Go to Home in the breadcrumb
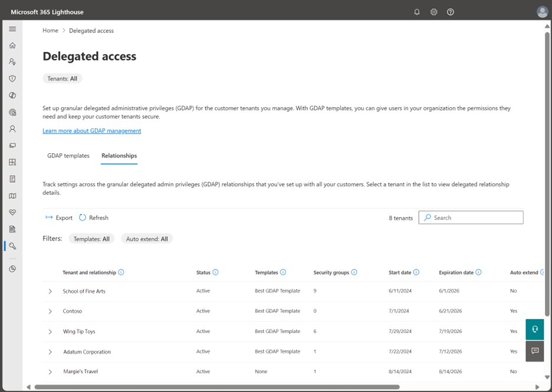Viewport: 552px width, 392px height. 50,31
